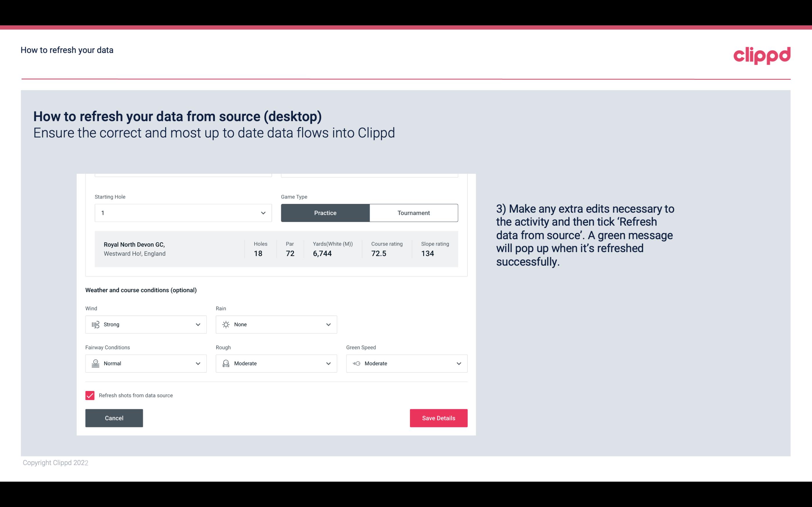The width and height of the screenshot is (812, 507).
Task: Toggle Tournament game type selection
Action: click(413, 213)
